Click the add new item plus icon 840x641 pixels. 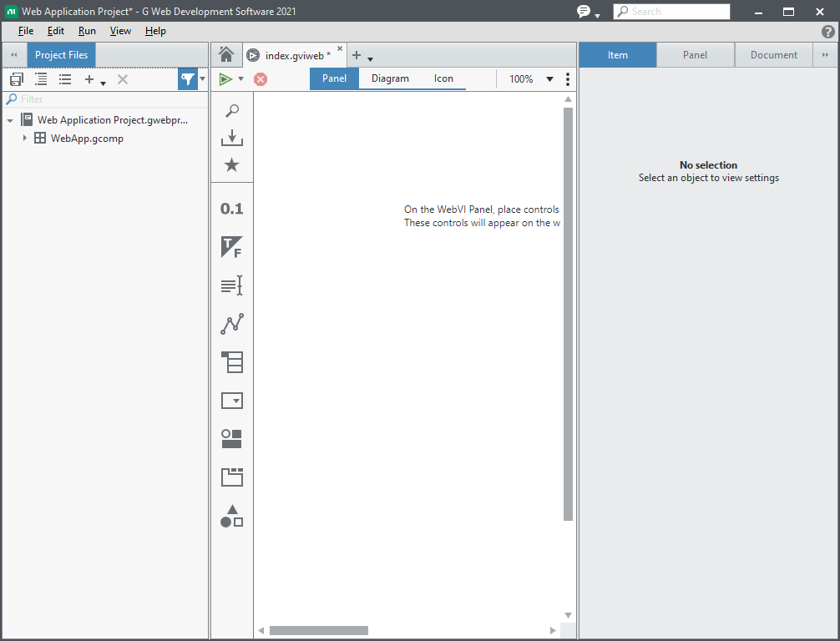click(x=89, y=80)
